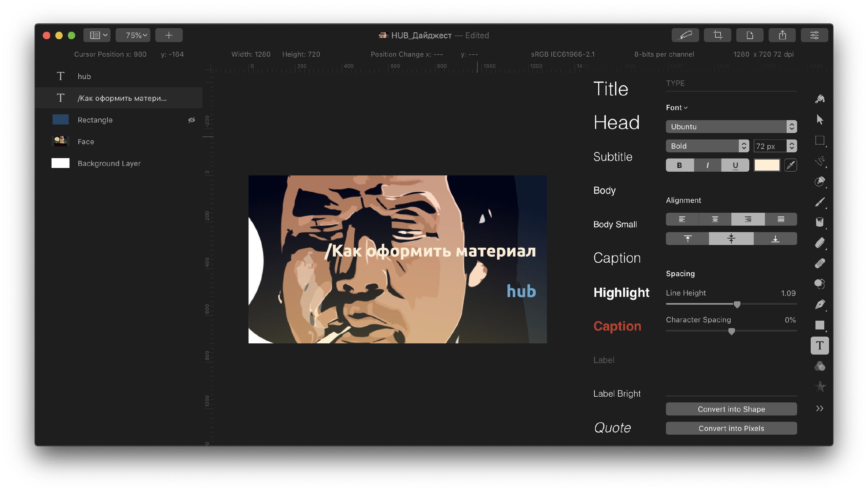Open the sidebar view dropdown
Screen dimensions: 868x492
point(97,35)
